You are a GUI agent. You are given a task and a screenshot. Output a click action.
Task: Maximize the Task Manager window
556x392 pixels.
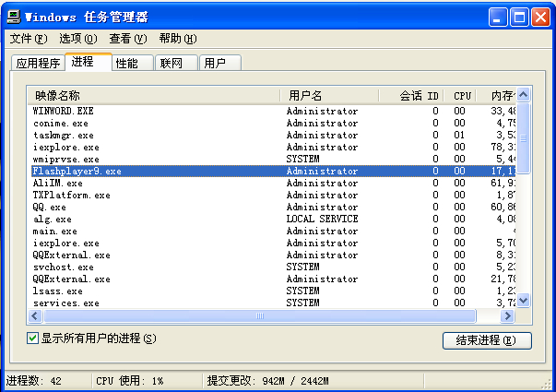(519, 17)
